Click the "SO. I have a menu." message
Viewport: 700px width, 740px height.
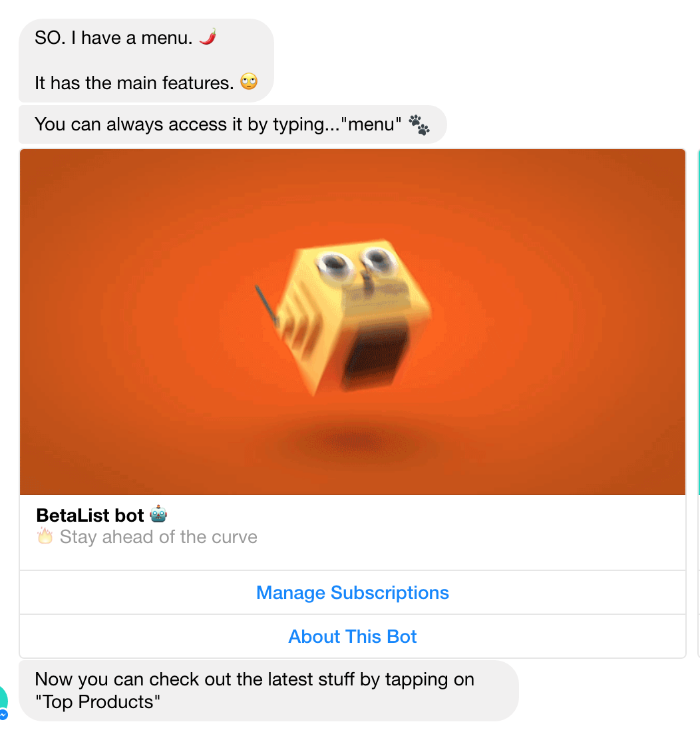113,38
